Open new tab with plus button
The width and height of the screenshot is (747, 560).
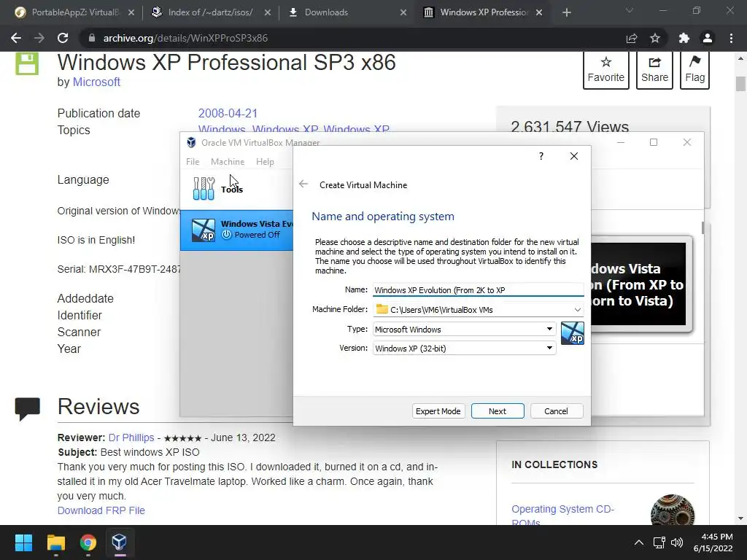coord(566,12)
